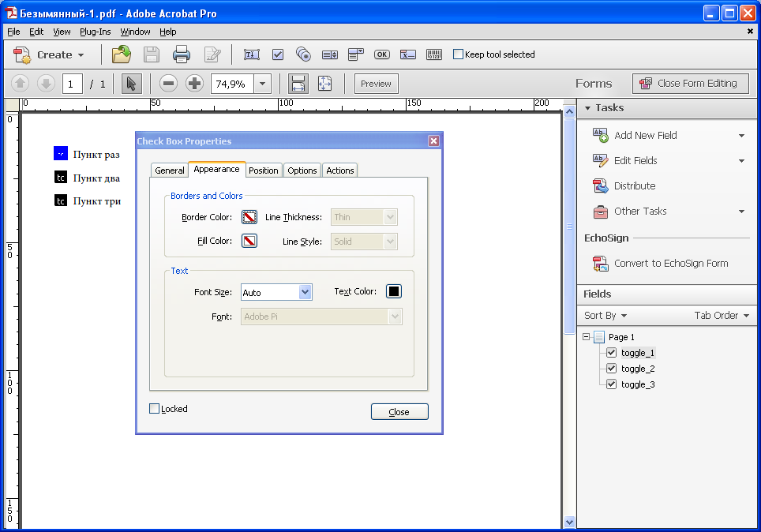761x532 pixels.
Task: Click the Print icon in toolbar
Action: pos(182,54)
